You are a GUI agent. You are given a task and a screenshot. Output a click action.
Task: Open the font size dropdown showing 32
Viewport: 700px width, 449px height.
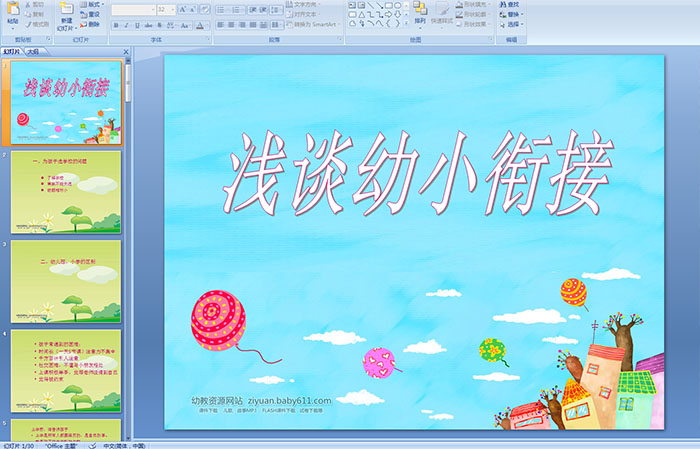166,9
